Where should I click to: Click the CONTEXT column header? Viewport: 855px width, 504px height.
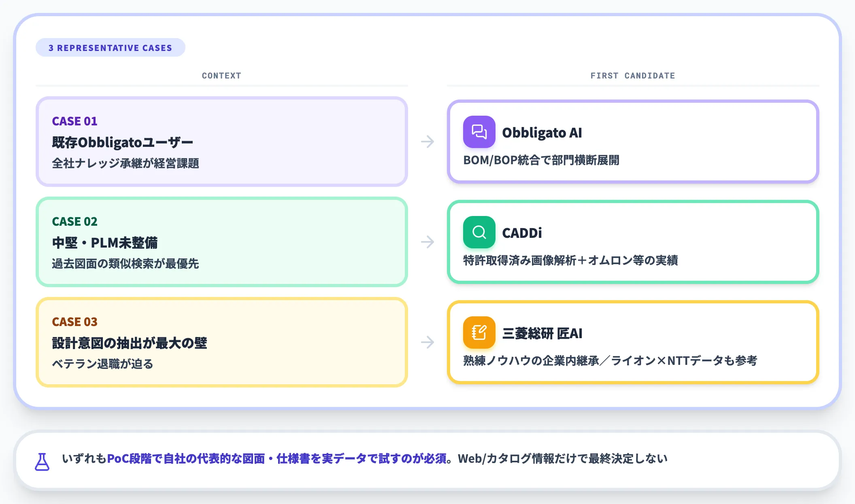[x=221, y=76]
